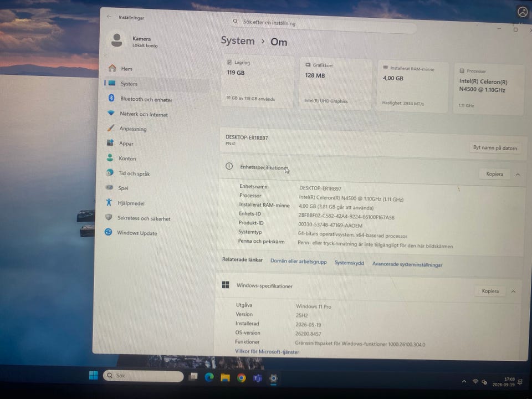Open Domän eller arbetsgrupp link

coord(298,262)
